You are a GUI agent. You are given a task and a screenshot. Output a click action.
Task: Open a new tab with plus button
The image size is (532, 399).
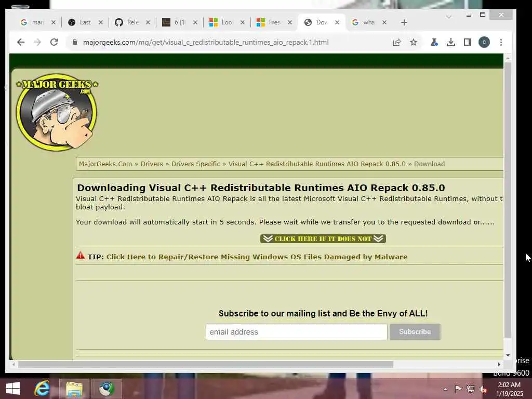pos(404,22)
